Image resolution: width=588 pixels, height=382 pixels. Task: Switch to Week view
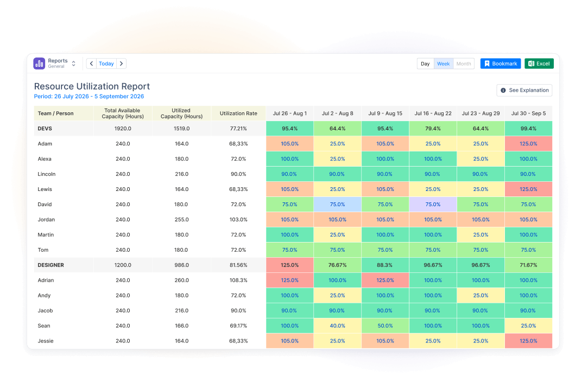tap(443, 63)
